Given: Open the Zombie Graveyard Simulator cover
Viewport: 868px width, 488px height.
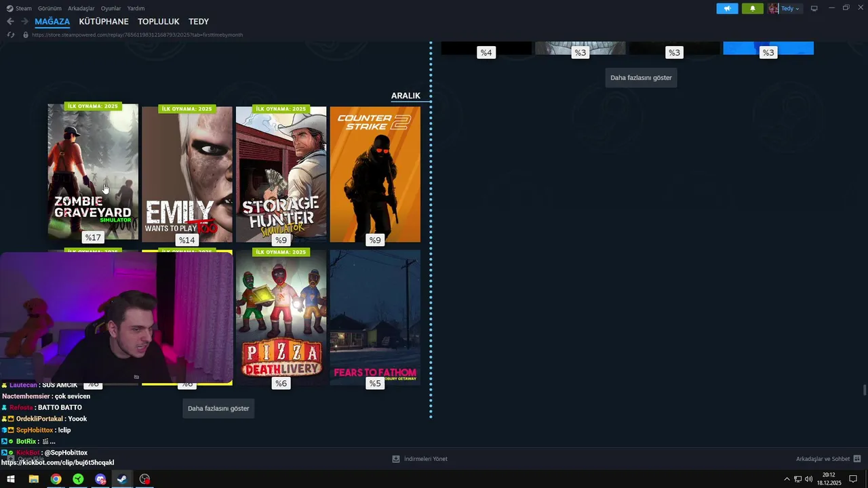Looking at the screenshot, I should point(93,171).
